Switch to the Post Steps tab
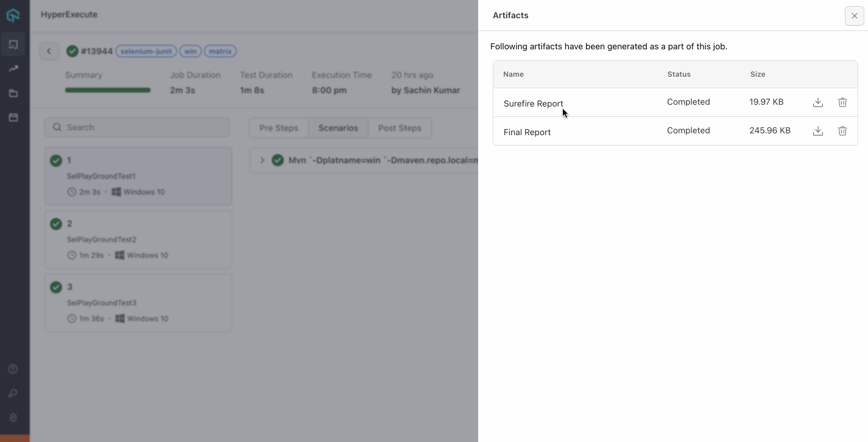 click(x=400, y=128)
